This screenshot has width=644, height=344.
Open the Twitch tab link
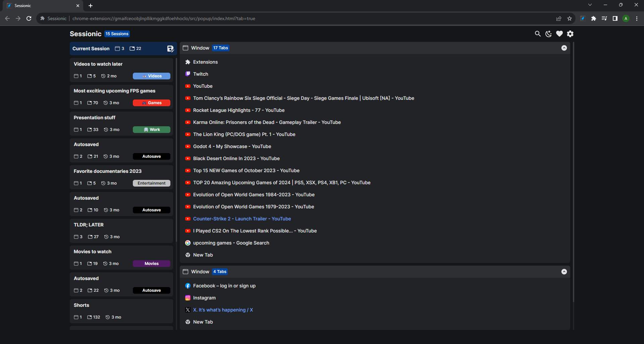(201, 74)
